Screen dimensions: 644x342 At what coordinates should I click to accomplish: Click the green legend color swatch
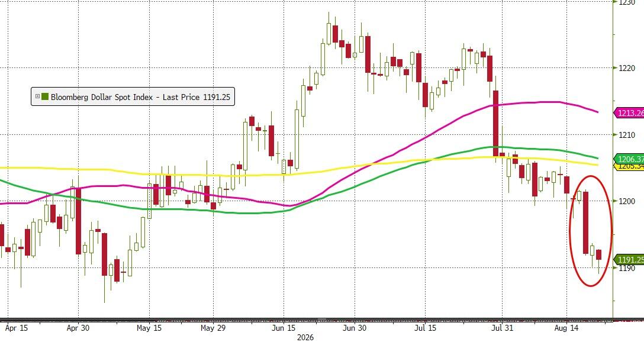(x=45, y=97)
